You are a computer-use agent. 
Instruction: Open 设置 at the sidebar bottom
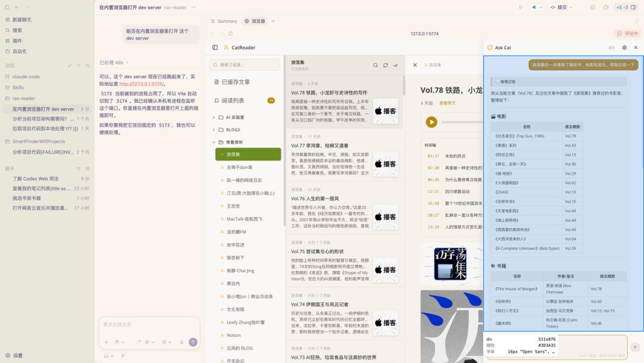pos(14,356)
